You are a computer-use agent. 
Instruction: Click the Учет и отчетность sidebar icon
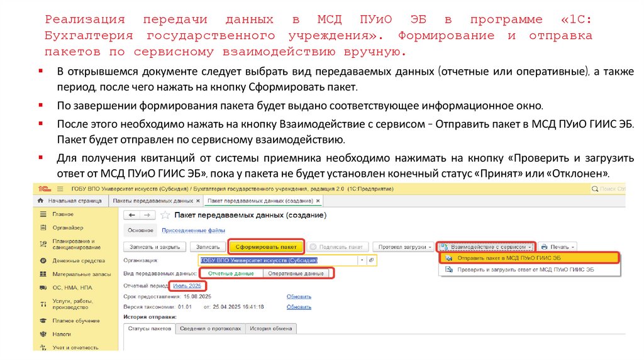(43, 347)
